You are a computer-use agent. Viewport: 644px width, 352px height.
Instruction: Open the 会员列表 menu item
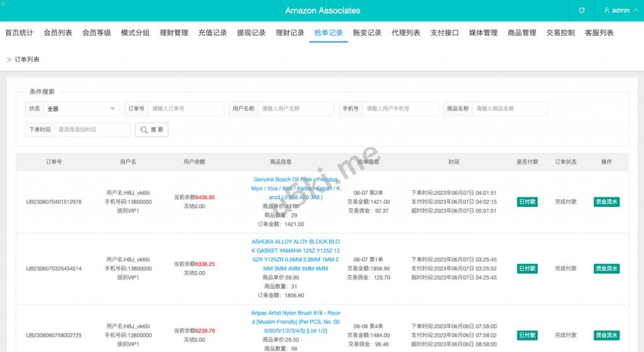58,33
